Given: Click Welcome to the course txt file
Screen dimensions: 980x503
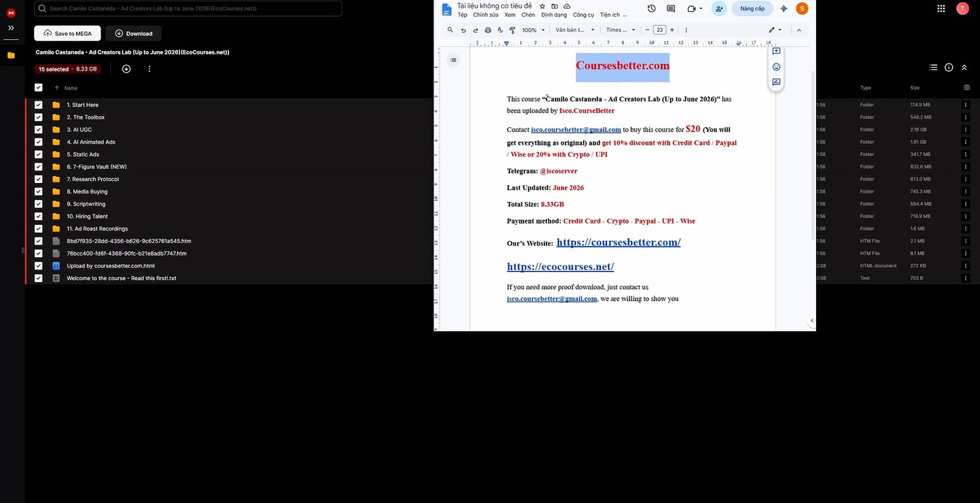Looking at the screenshot, I should tap(121, 278).
